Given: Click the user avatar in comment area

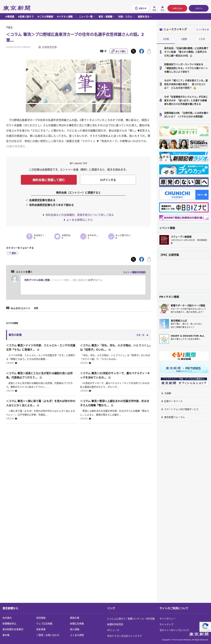Looking at the screenshot, I should pos(15,279).
